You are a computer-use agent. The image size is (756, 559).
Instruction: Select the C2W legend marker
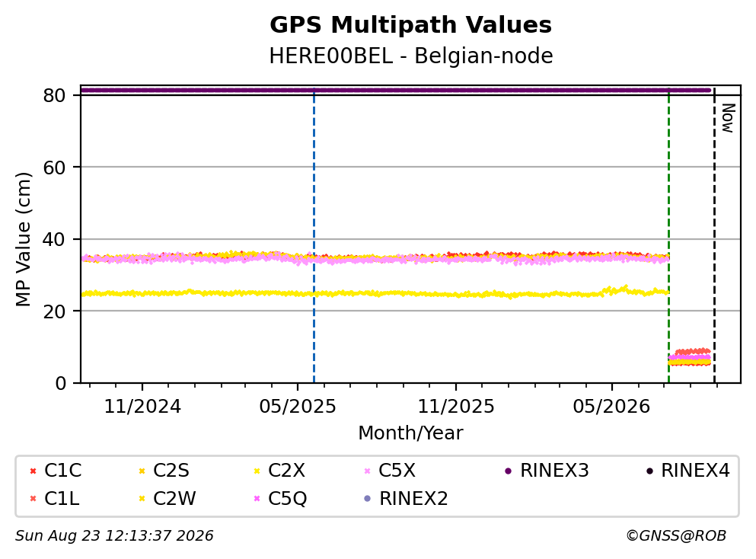click(142, 499)
